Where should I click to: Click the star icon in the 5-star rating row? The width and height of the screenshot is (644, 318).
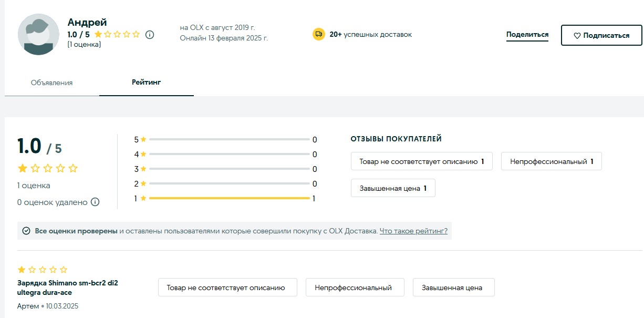(143, 139)
